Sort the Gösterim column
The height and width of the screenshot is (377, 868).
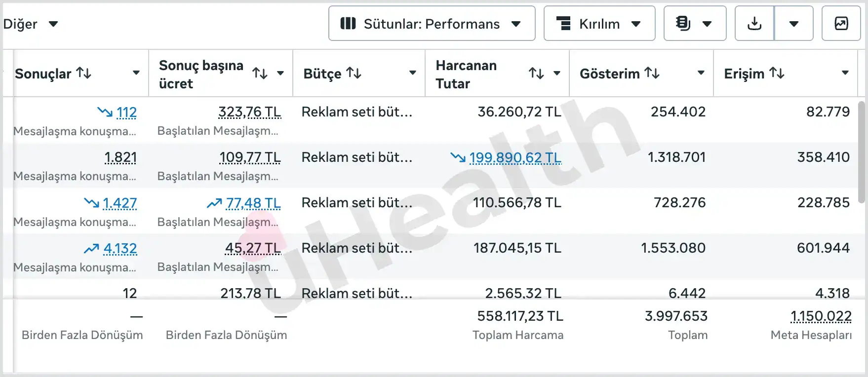tap(652, 73)
